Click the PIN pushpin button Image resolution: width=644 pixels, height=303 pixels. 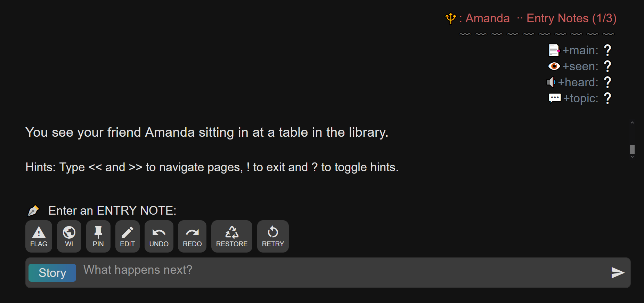tap(98, 236)
